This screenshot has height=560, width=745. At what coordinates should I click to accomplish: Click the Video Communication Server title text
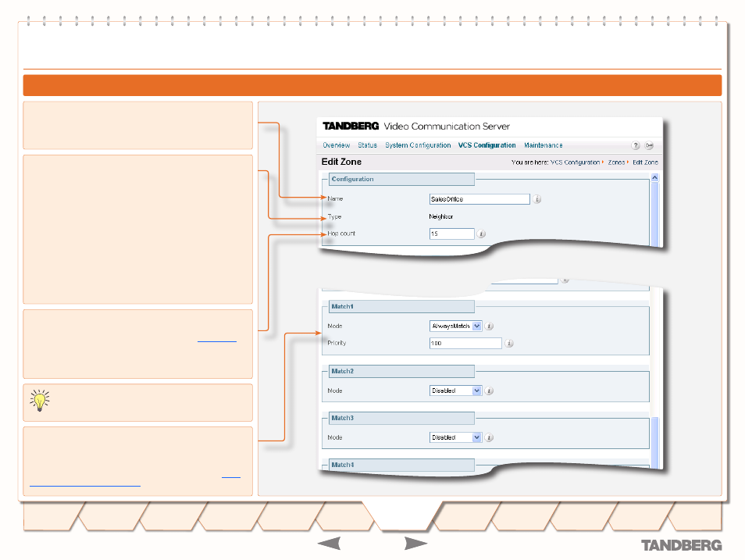point(447,127)
